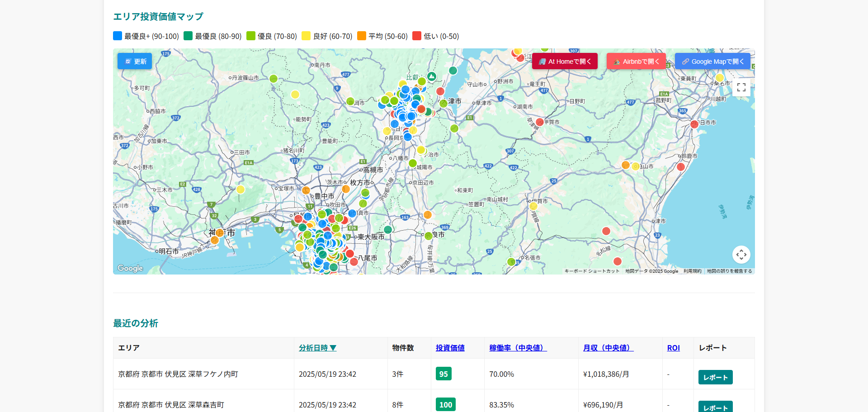Click the fullscreen map toggle icon
Image resolution: width=868 pixels, height=412 pixels.
click(741, 87)
